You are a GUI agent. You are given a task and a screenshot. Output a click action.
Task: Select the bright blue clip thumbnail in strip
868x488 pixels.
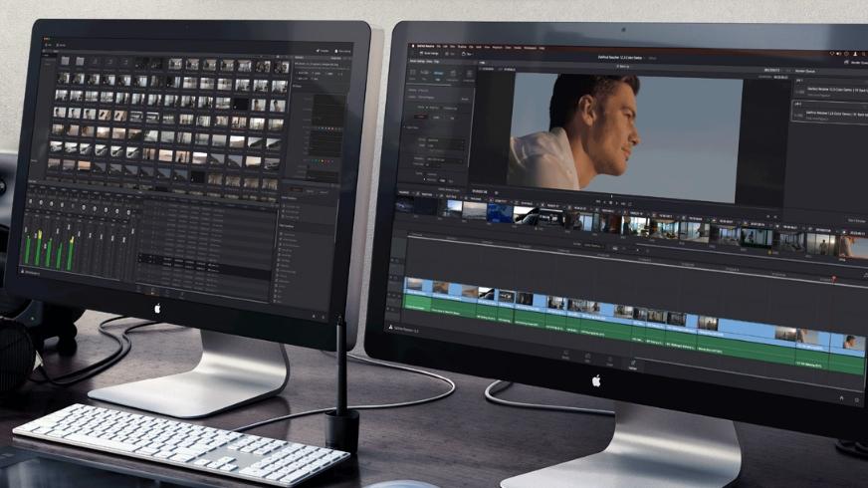coord(500,214)
